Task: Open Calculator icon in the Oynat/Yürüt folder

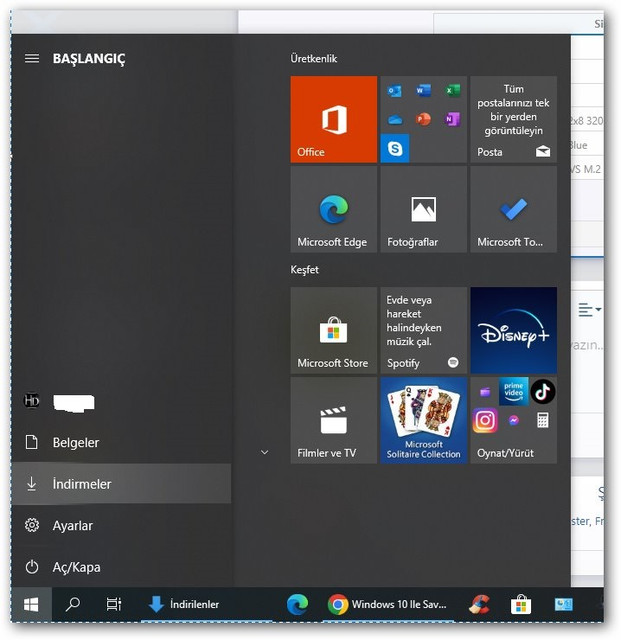Action: [543, 420]
